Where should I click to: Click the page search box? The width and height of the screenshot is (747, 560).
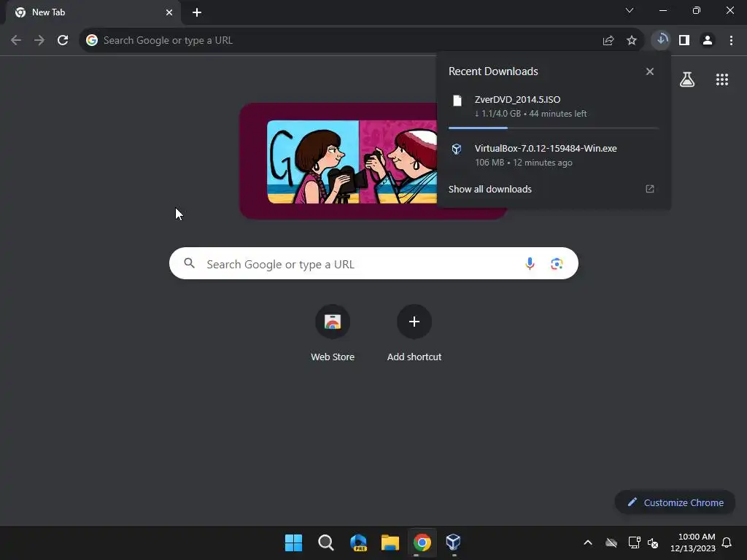(373, 263)
